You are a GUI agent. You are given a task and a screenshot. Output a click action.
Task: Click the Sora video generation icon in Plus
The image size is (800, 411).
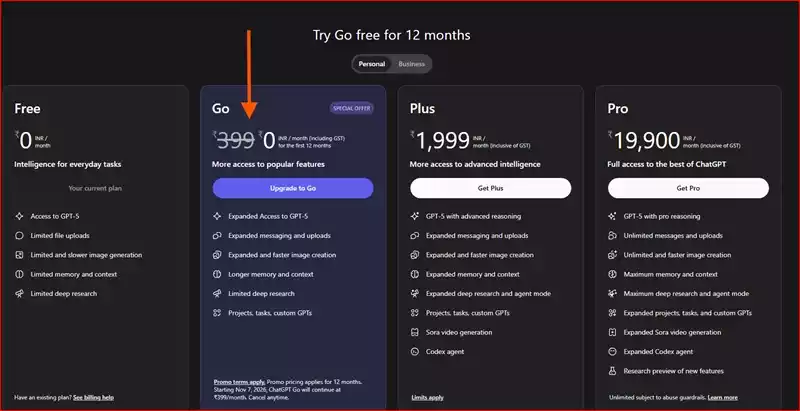[x=415, y=332]
